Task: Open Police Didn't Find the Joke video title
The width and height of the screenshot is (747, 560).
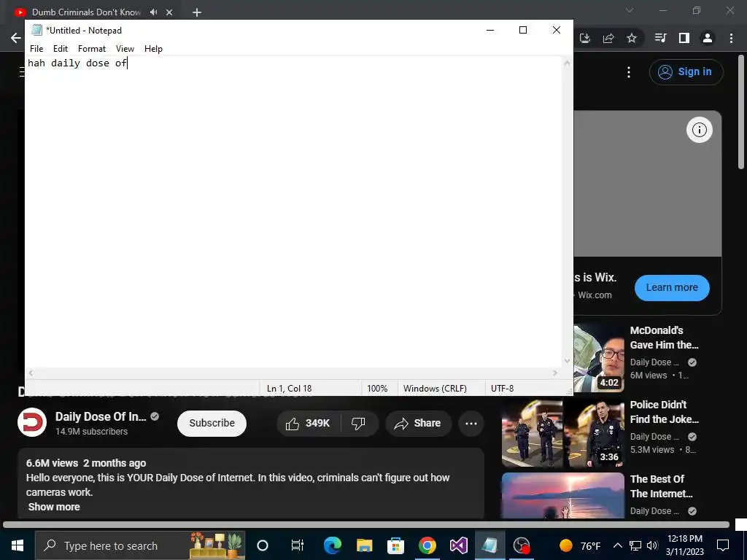Action: pos(664,412)
